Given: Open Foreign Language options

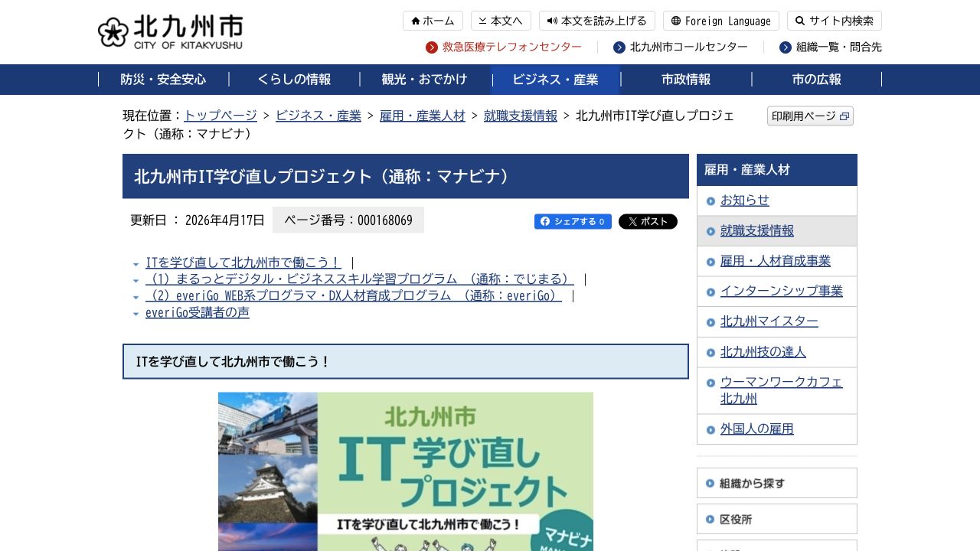Looking at the screenshot, I should coord(720,21).
